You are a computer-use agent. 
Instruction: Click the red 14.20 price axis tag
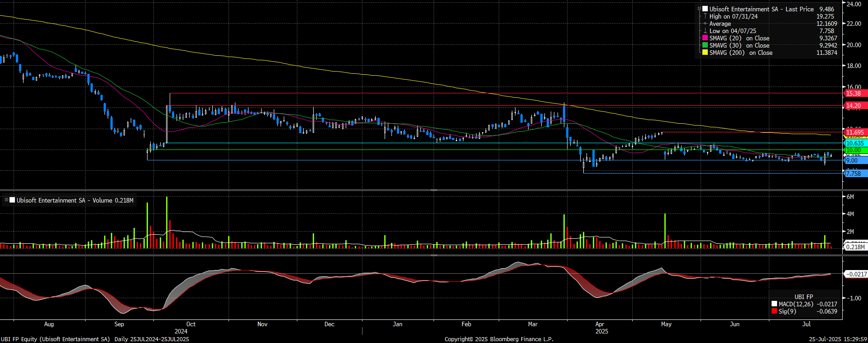point(855,106)
